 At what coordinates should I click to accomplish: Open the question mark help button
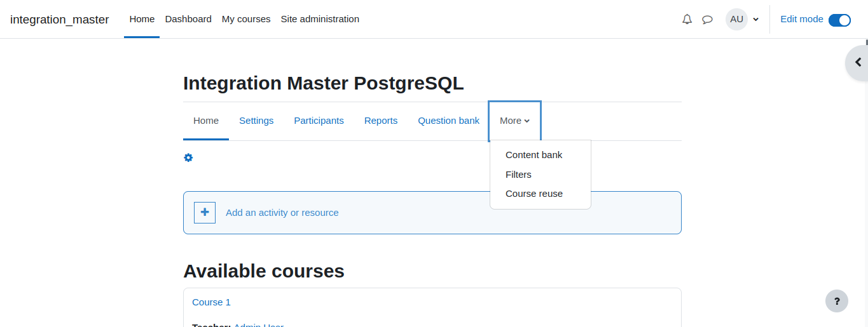point(837,301)
